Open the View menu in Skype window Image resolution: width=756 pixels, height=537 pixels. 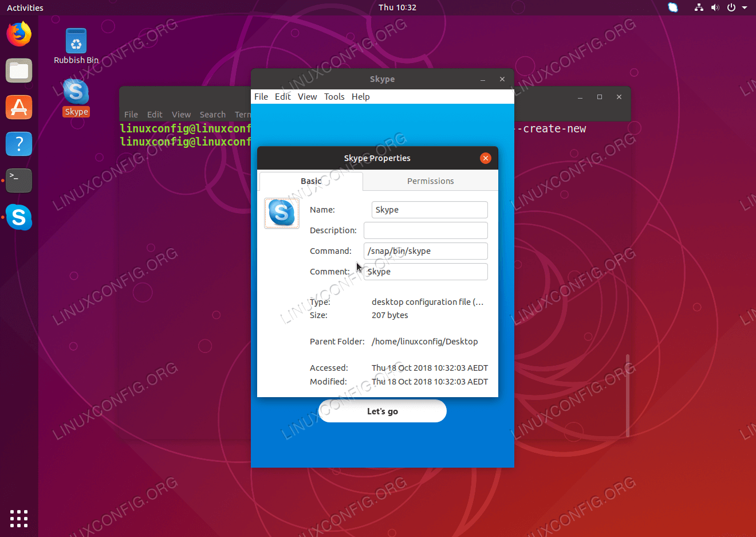click(308, 96)
